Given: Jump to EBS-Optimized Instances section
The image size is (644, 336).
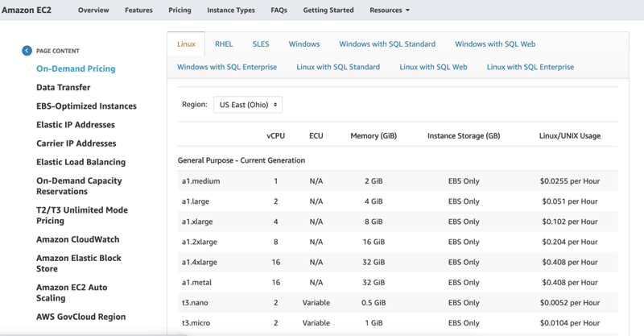Looking at the screenshot, I should tap(86, 106).
